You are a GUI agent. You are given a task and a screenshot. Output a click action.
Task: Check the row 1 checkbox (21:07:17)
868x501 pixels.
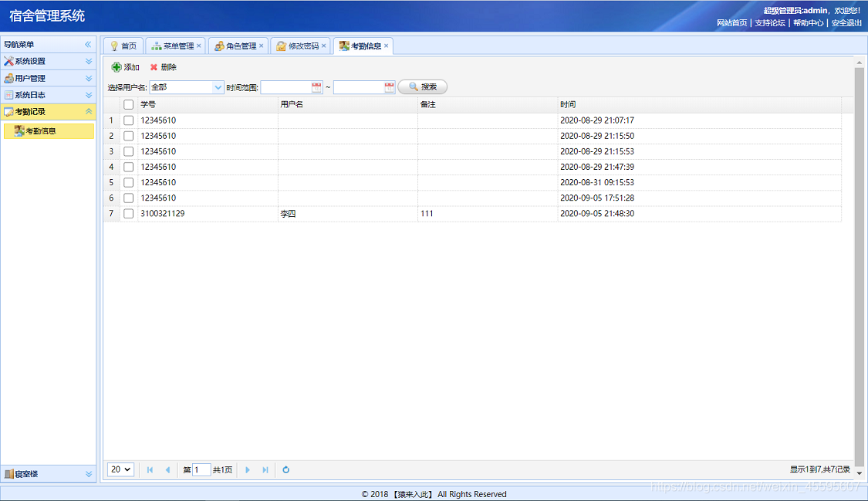pos(128,120)
